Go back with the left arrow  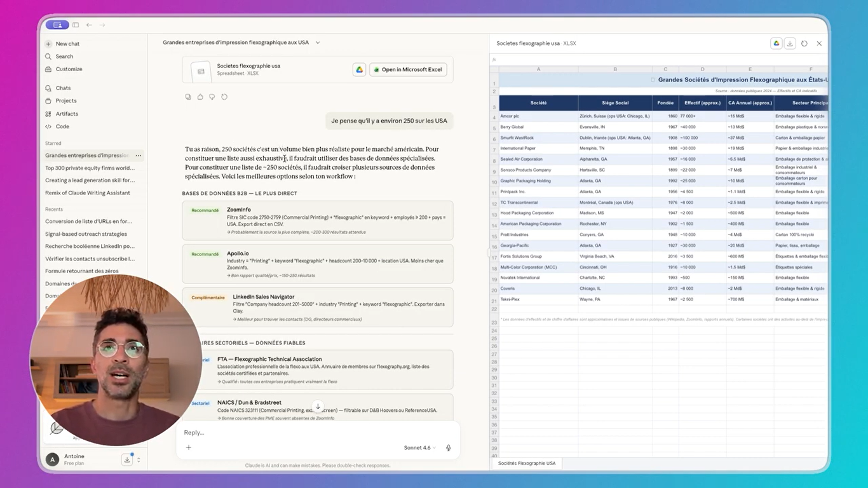[x=89, y=25]
